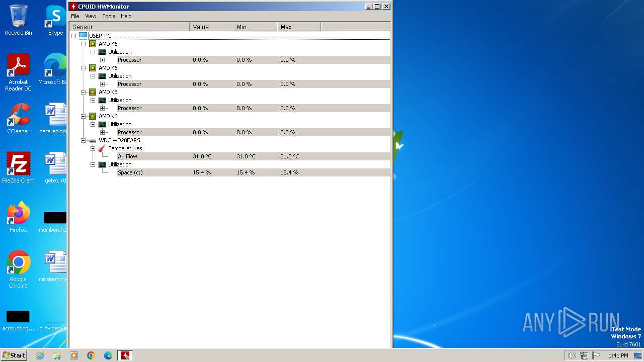
Task: Open Windows Explorer from the taskbar
Action: 57,355
